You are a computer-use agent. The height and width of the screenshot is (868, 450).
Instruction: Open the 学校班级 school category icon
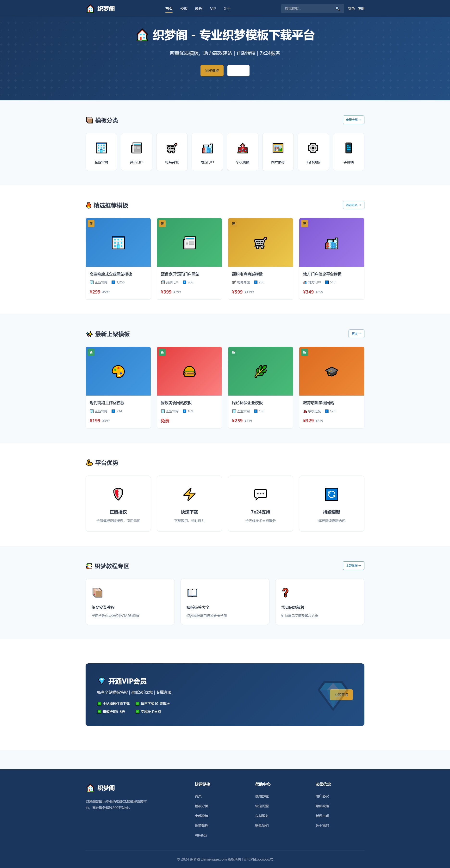point(243,148)
